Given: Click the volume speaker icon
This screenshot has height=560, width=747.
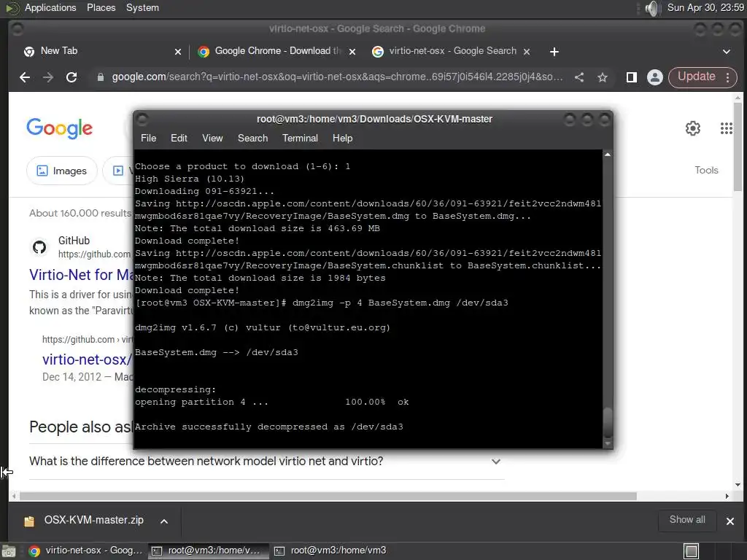Looking at the screenshot, I should pyautogui.click(x=651, y=8).
